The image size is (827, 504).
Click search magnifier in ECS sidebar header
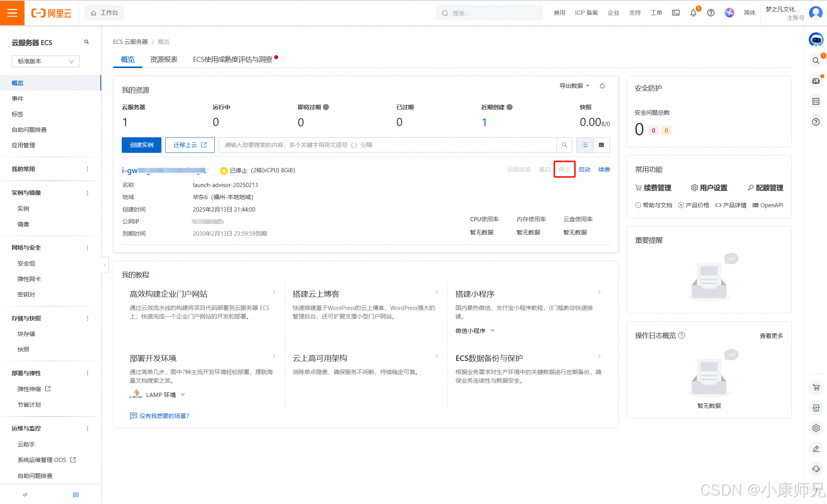(x=86, y=42)
